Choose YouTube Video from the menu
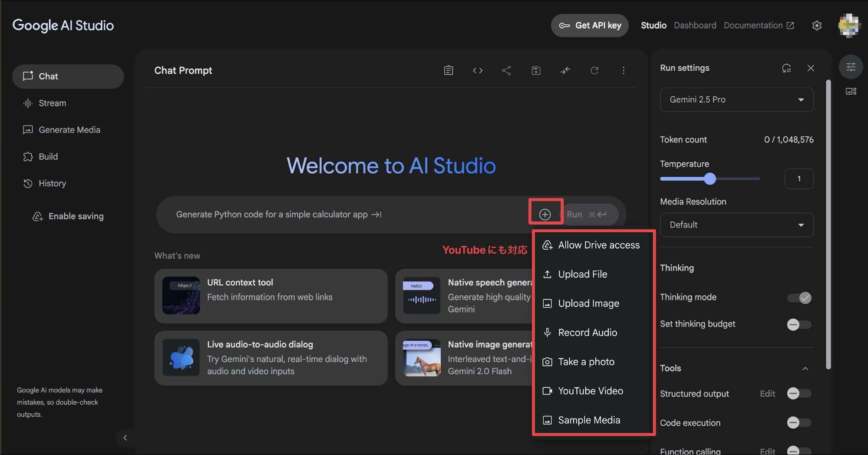 tap(593, 391)
